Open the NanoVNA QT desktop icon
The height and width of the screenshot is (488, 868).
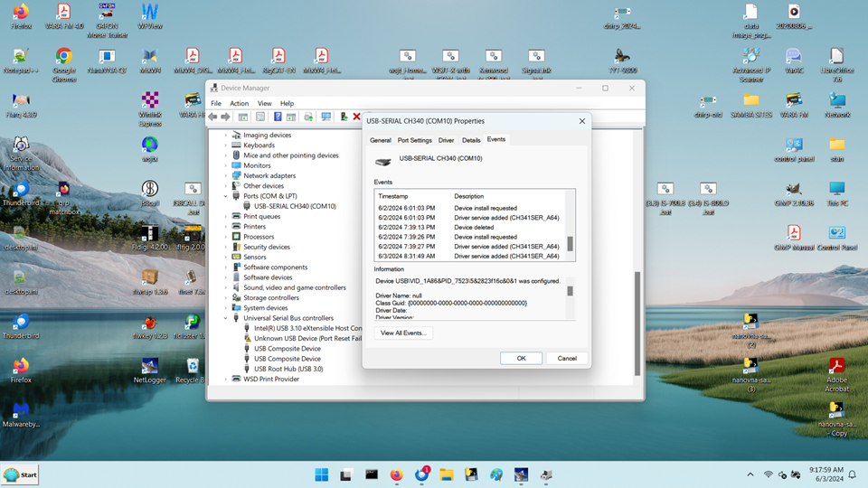pyautogui.click(x=107, y=61)
